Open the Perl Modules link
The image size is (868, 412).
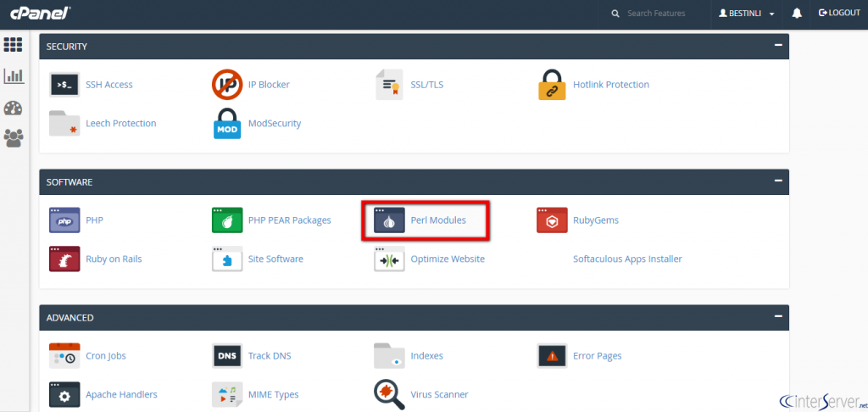click(438, 220)
